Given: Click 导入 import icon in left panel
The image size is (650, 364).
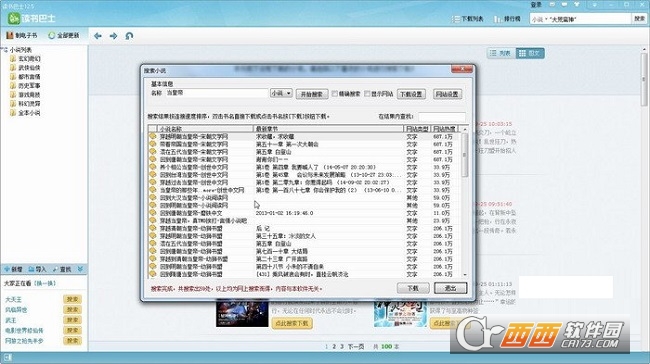Looking at the screenshot, I should pos(31,269).
